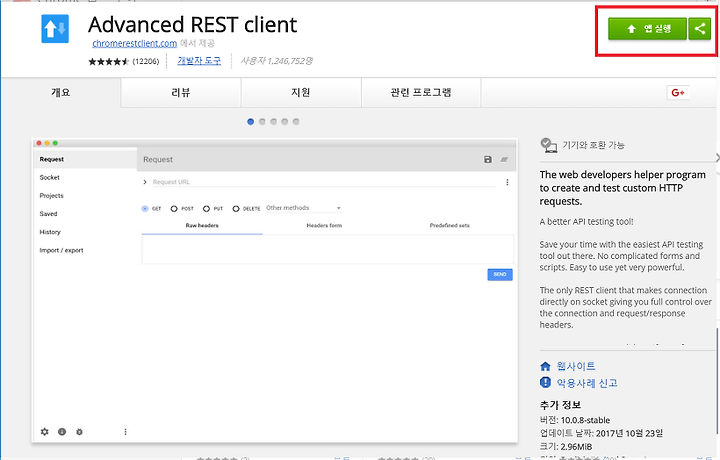
Task: Open the 악용사례 신고 link
Action: pos(587,383)
